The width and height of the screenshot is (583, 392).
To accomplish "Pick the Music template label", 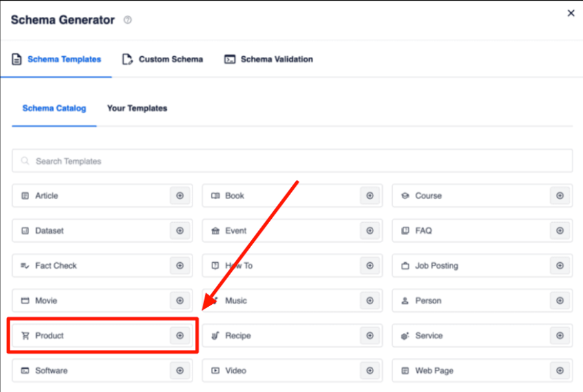I will tap(236, 300).
